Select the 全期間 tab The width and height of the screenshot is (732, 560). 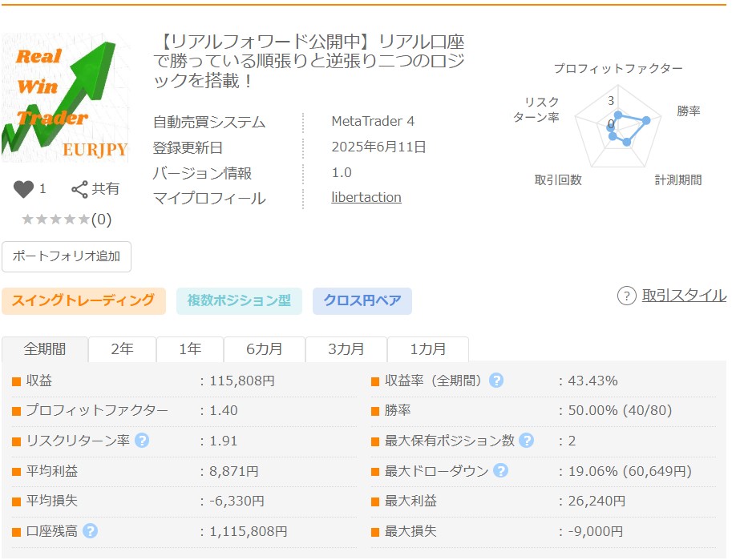(x=45, y=349)
